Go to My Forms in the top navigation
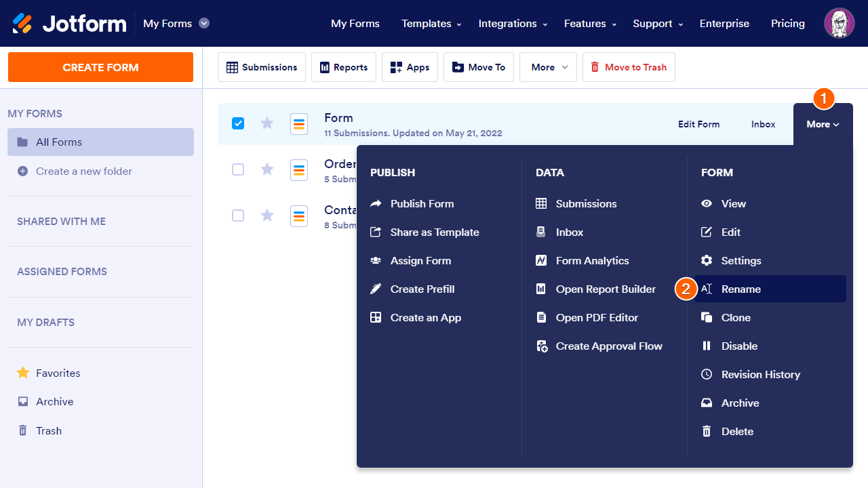 tap(355, 24)
